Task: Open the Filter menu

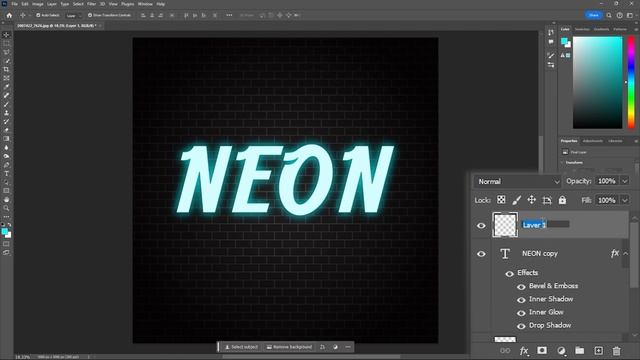Action: 91,4
